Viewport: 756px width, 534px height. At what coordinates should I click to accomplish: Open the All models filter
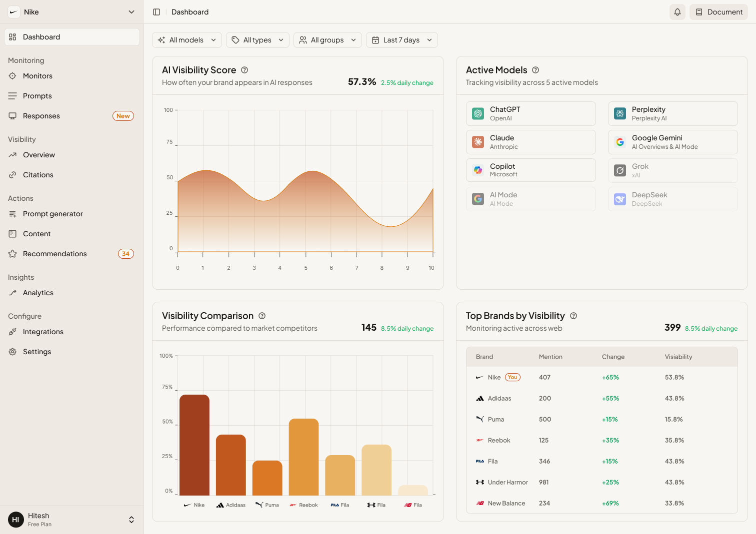click(x=187, y=40)
